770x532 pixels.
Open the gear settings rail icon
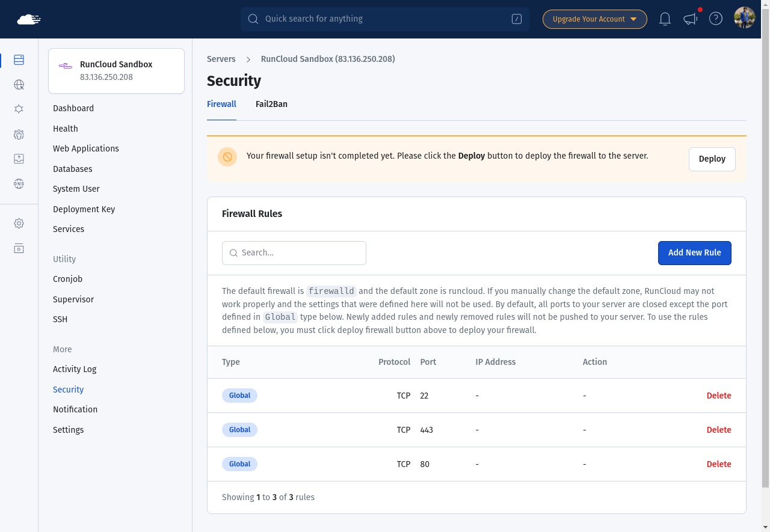(x=19, y=224)
